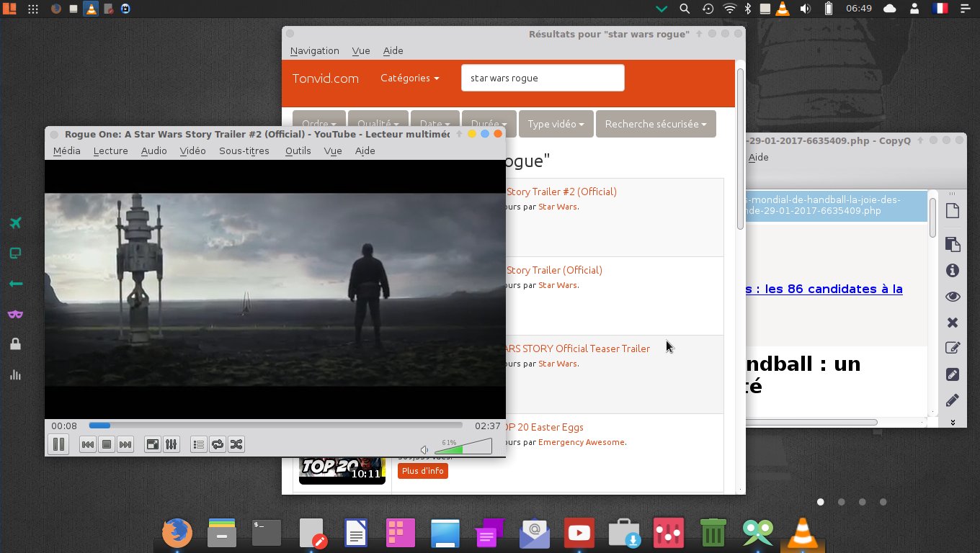Expand the Type vidéo filter dropdown
980x553 pixels.
coord(556,124)
